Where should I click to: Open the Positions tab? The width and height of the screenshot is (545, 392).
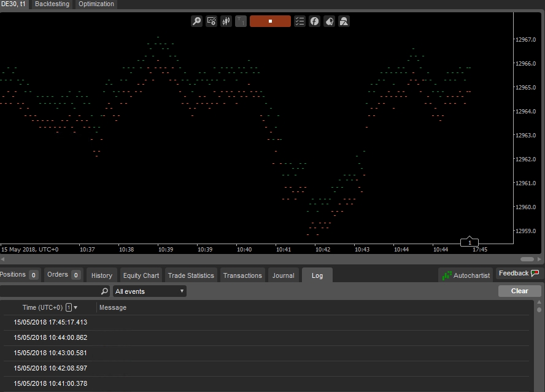(x=20, y=275)
